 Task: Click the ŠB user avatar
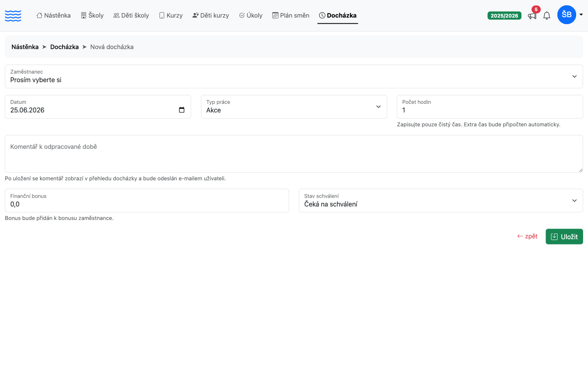click(x=567, y=15)
